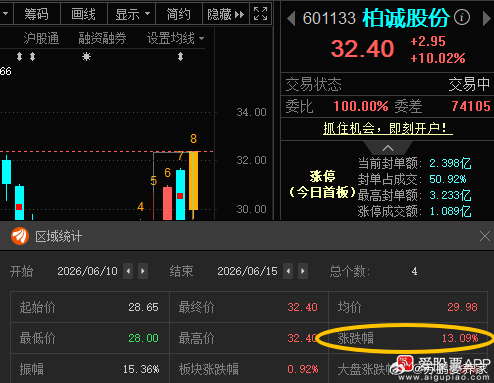Click 板块涨跌幅 value 0.92%
494x383 pixels.
(x=303, y=369)
